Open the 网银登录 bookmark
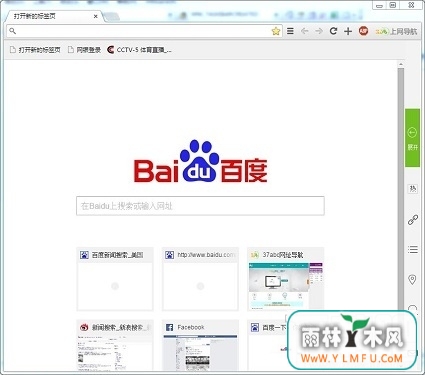The width and height of the screenshot is (425, 375). (x=84, y=50)
